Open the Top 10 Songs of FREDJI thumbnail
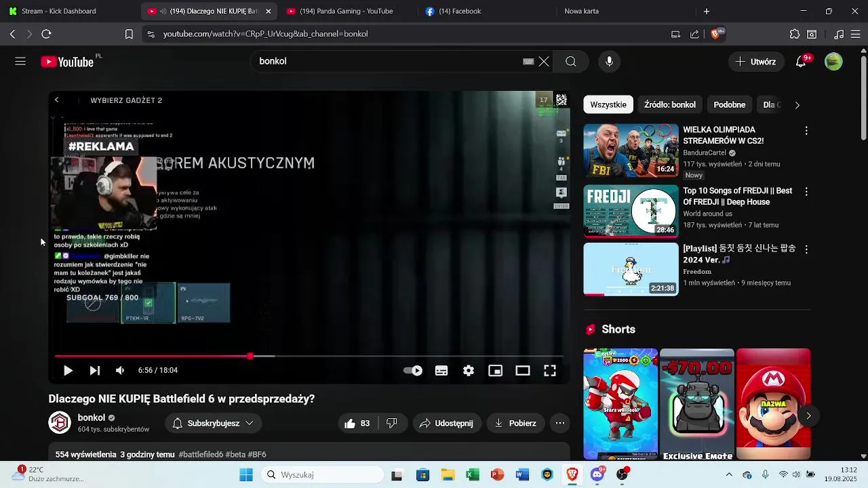The width and height of the screenshot is (868, 488). [x=631, y=211]
